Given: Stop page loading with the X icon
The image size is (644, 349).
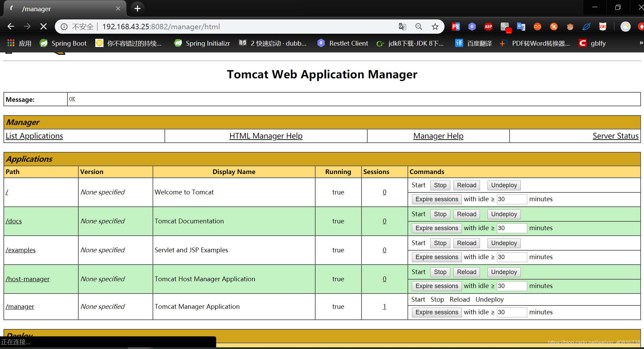Looking at the screenshot, I should pyautogui.click(x=44, y=27).
